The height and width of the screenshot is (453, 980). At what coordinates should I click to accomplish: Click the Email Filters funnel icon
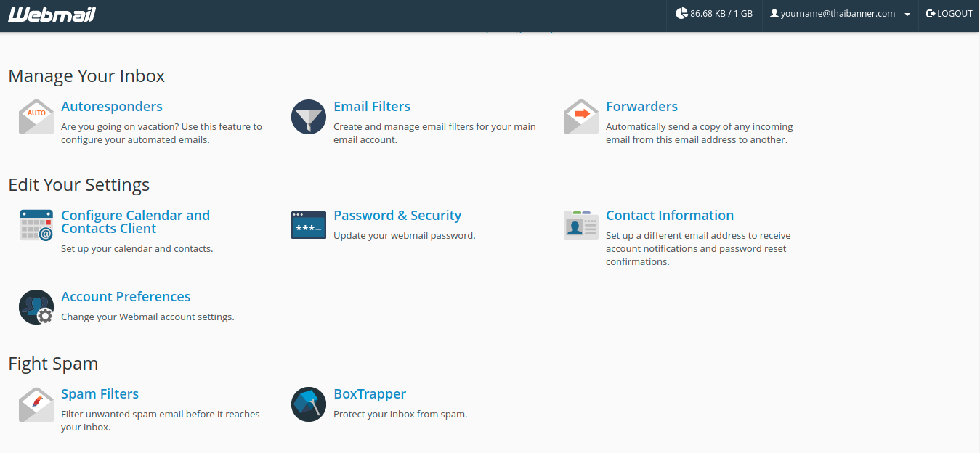point(309,117)
